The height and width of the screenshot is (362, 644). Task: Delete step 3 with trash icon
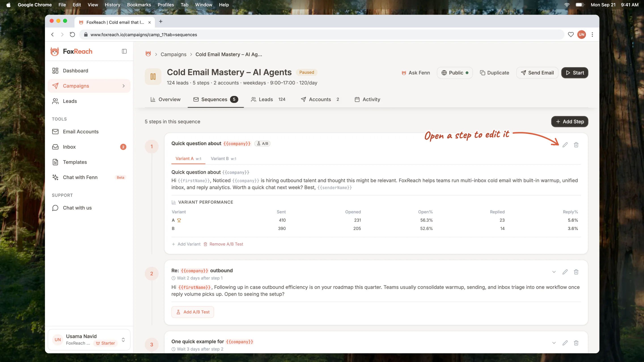(576, 343)
